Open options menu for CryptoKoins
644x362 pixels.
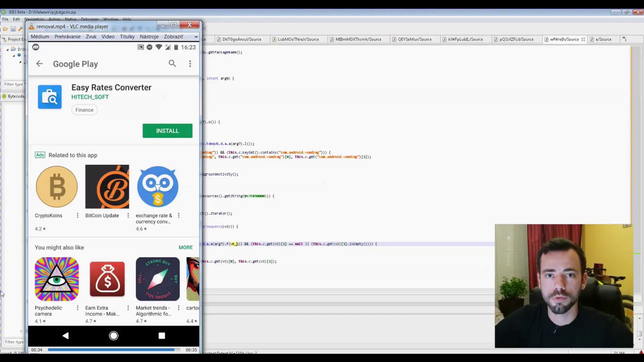click(x=77, y=216)
